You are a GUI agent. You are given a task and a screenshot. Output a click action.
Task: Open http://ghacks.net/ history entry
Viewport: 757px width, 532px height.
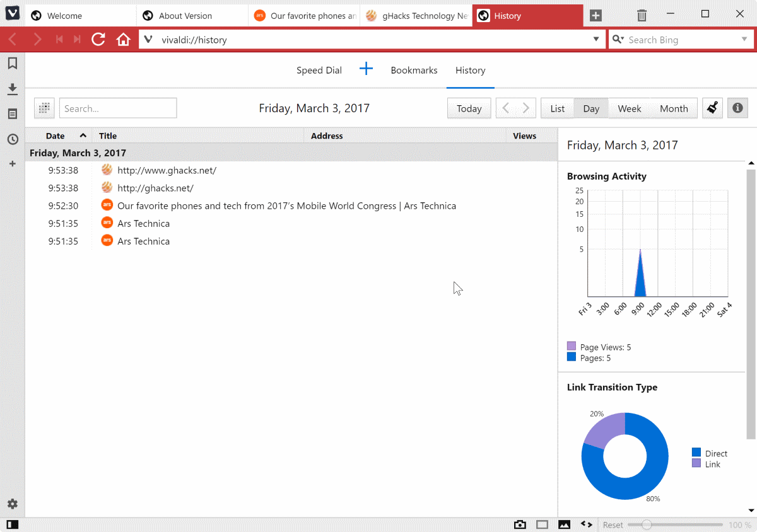coord(291,188)
